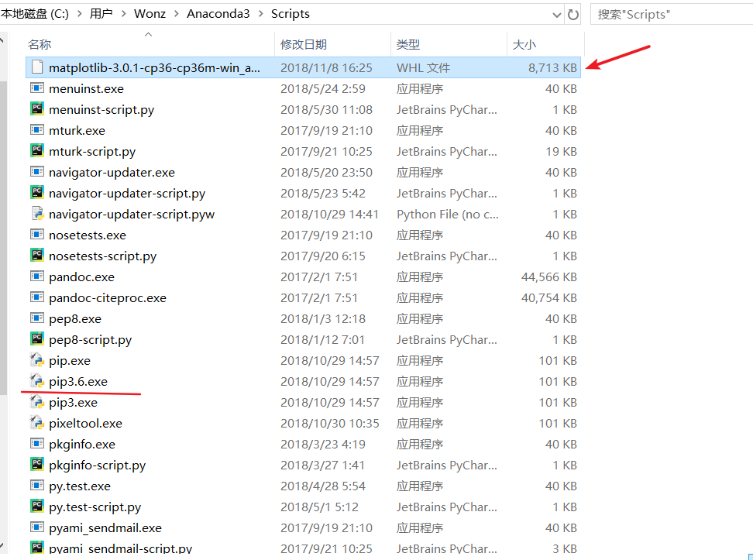
Task: Click the PyCharm icon for mturk-script.py
Action: click(37, 151)
